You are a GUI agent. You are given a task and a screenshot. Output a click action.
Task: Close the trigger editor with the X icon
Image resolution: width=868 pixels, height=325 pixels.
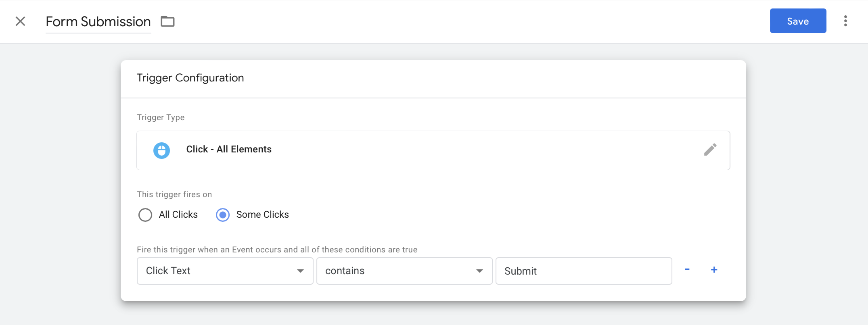click(x=20, y=21)
